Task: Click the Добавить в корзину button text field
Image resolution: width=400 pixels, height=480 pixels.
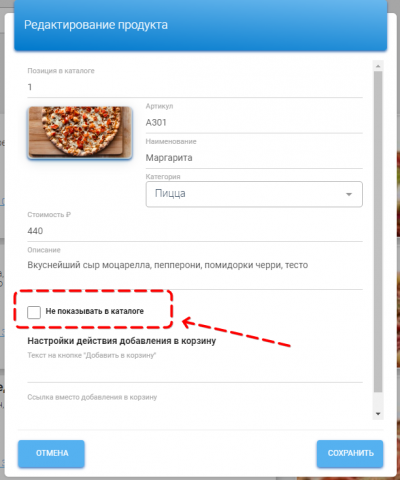Action: click(x=195, y=372)
